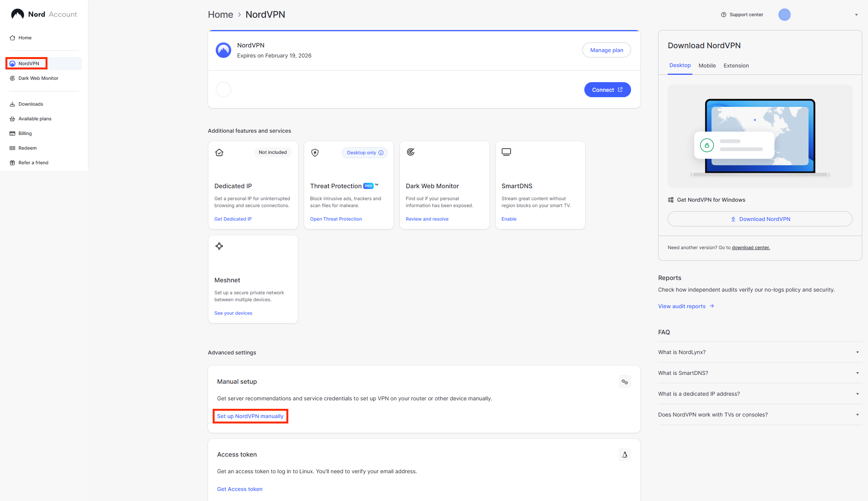Click View audit reports link
This screenshot has width=868, height=501.
[x=686, y=306]
